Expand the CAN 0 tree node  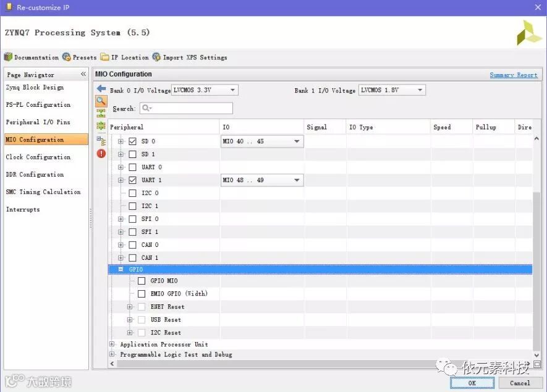pyautogui.click(x=121, y=245)
